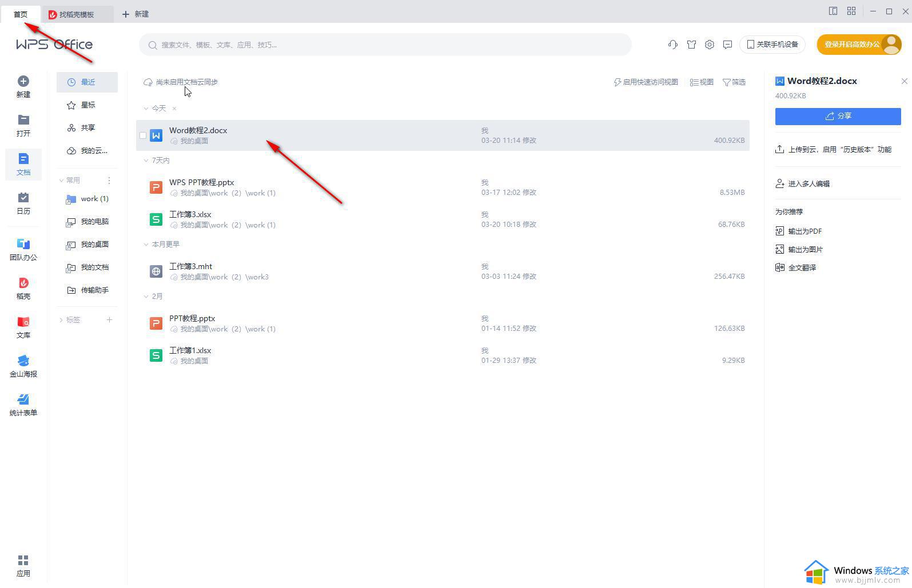Open the 文库 library icon

coord(23,322)
